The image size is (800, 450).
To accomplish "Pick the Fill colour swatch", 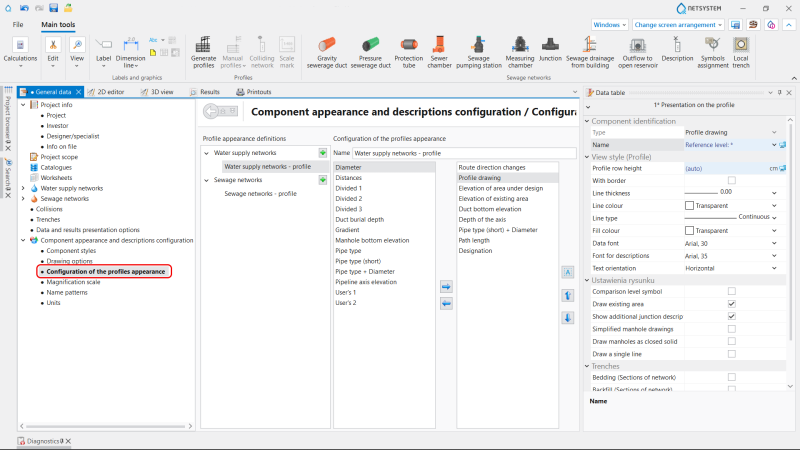I will click(689, 231).
